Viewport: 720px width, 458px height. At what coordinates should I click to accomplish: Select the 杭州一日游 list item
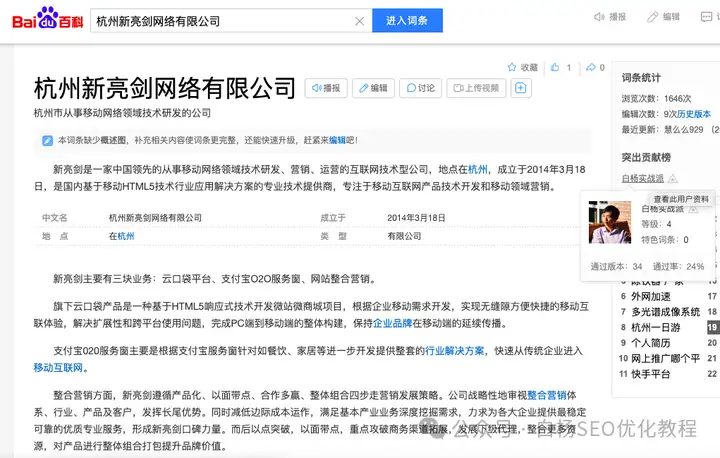coord(655,328)
